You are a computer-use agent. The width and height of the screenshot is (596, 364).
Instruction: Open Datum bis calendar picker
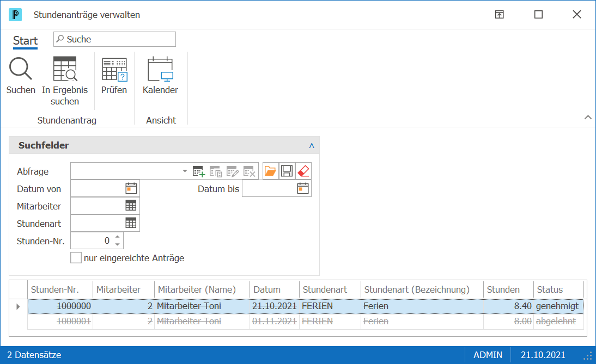pyautogui.click(x=303, y=189)
